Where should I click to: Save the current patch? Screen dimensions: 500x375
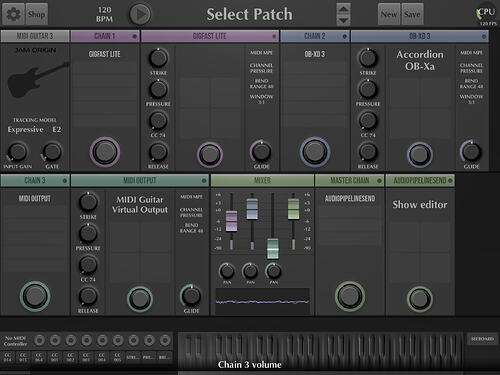point(412,14)
